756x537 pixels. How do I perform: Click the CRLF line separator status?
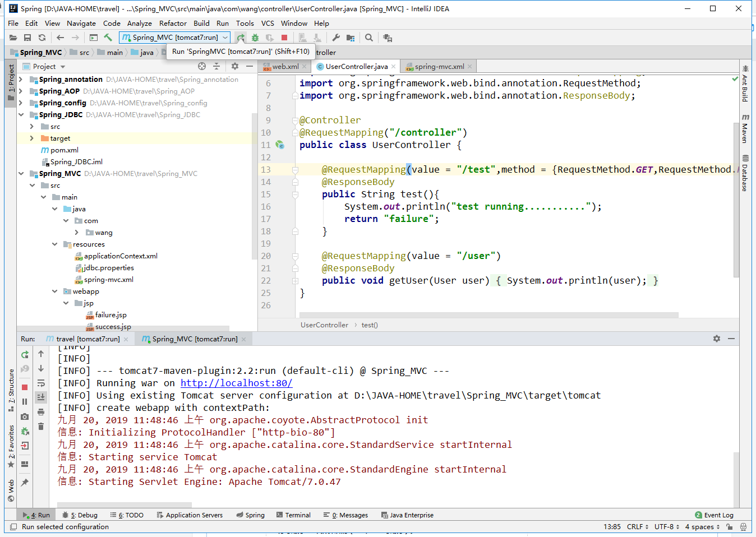click(x=638, y=527)
